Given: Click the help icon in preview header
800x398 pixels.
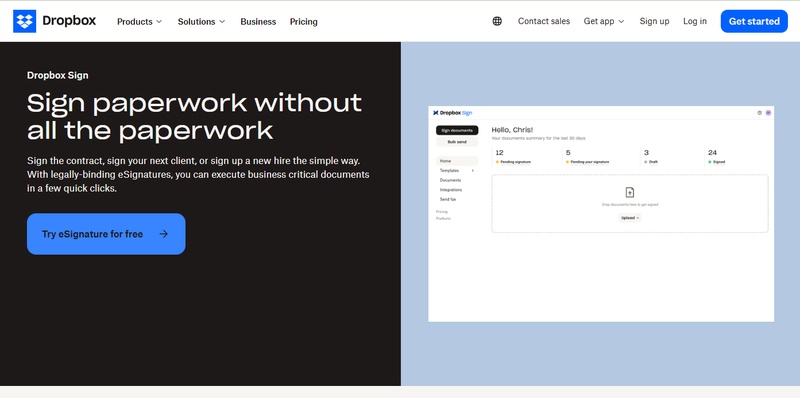Looking at the screenshot, I should click(759, 113).
